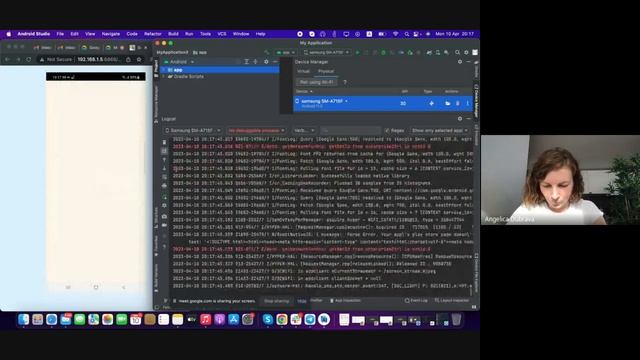Open Music app from the Dock
Viewport: 640px width, 360px height.
[206, 320]
